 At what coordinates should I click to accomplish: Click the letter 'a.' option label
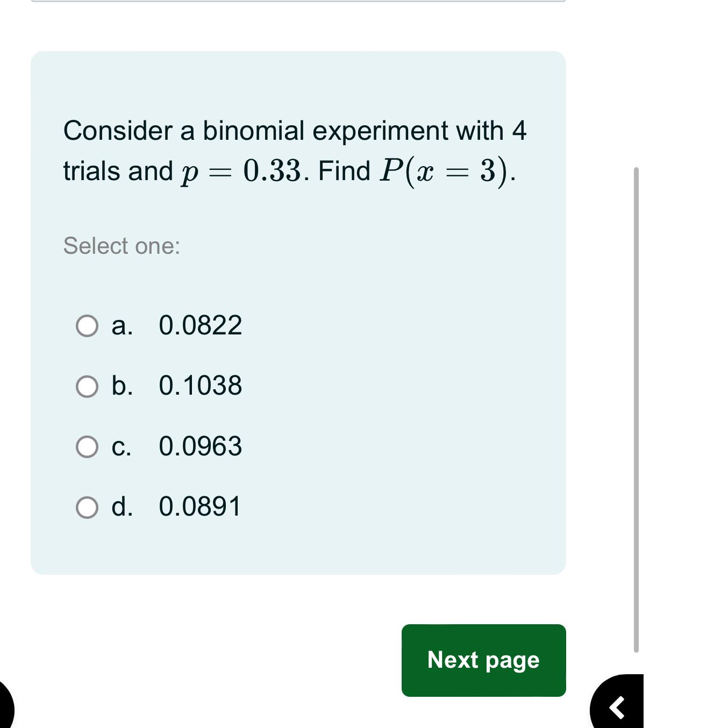click(122, 326)
